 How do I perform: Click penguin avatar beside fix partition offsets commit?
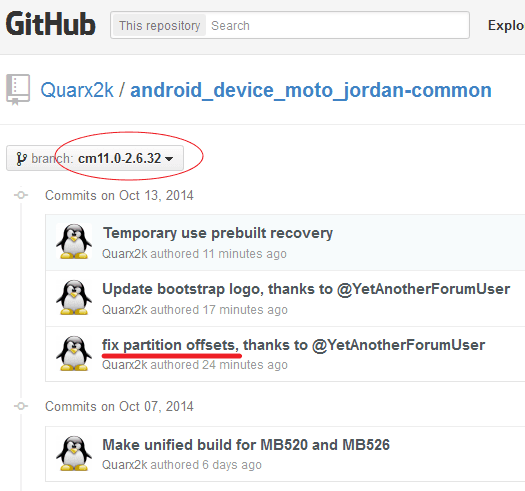point(74,353)
